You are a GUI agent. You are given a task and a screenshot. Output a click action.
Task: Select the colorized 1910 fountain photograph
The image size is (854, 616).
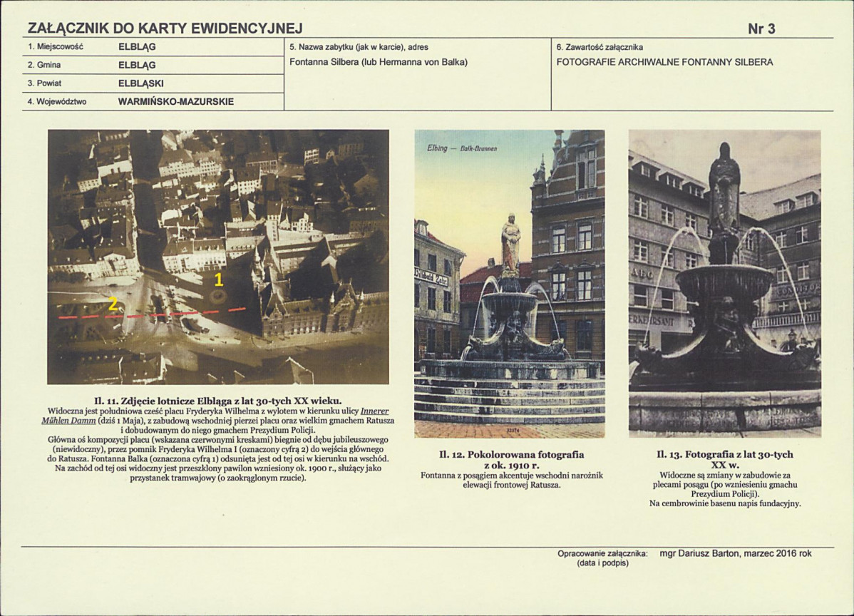pyautogui.click(x=509, y=283)
